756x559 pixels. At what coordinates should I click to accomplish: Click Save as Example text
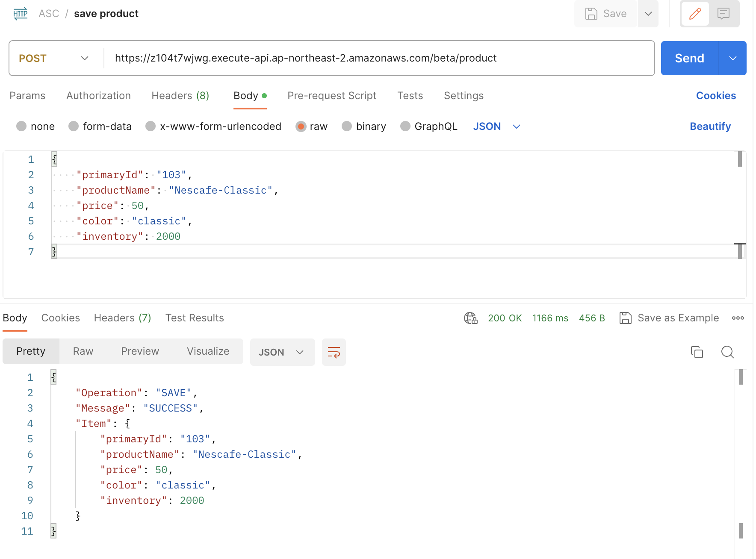[x=678, y=318]
